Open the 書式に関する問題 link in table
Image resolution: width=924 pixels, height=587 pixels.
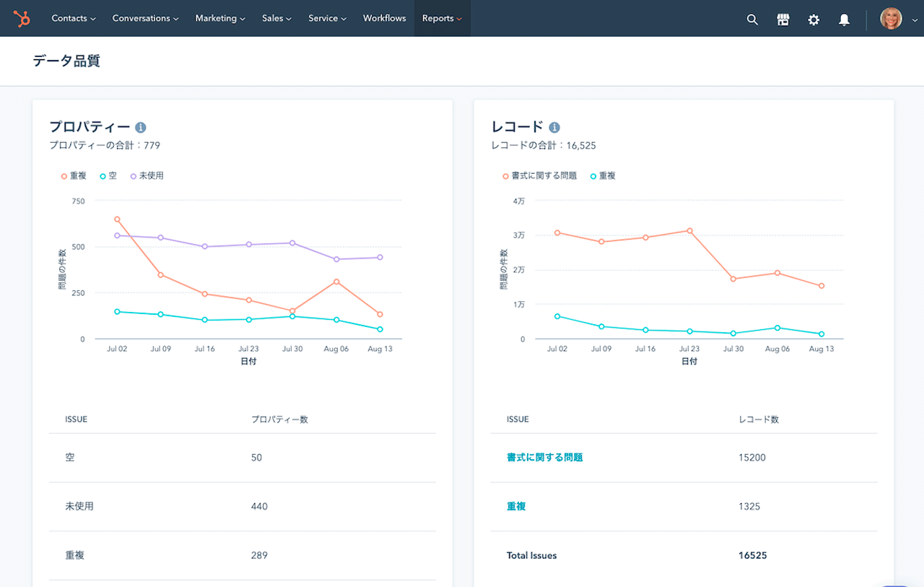pos(544,457)
